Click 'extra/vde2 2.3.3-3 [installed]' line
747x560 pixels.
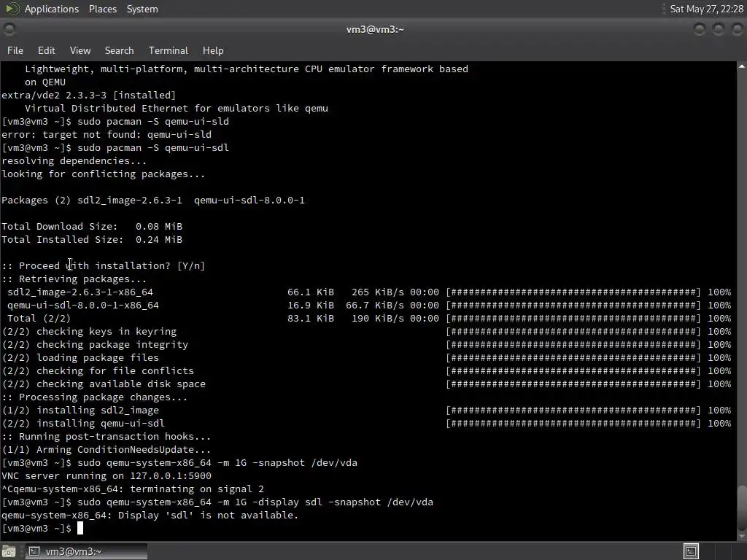[x=88, y=96]
